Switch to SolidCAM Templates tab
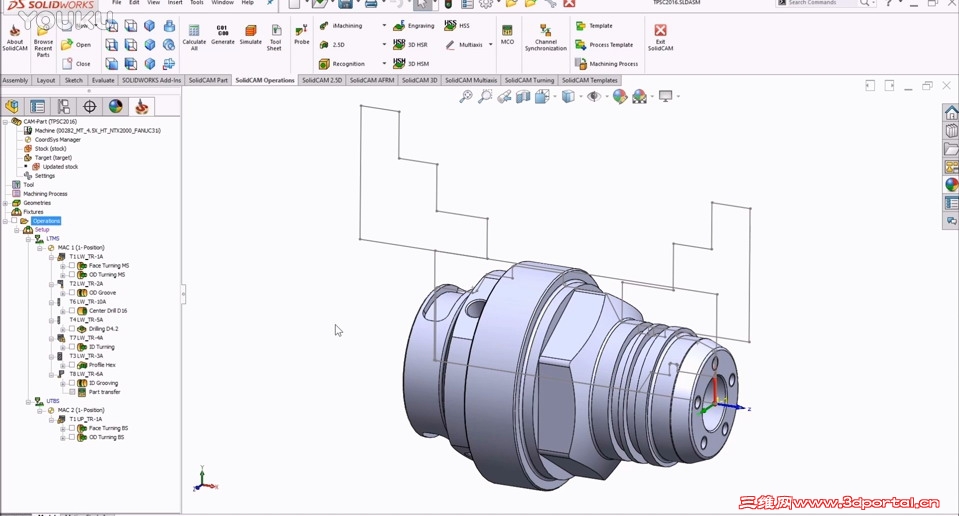Image resolution: width=959 pixels, height=516 pixels. (x=590, y=80)
